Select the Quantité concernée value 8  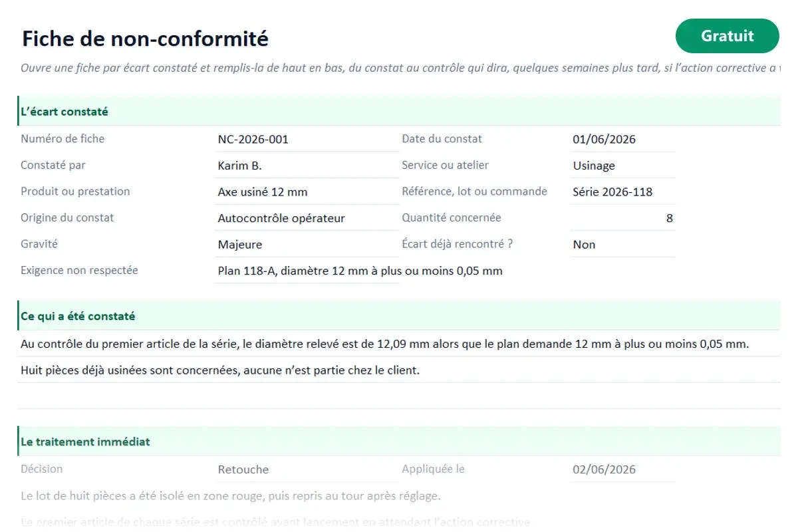pyautogui.click(x=622, y=218)
